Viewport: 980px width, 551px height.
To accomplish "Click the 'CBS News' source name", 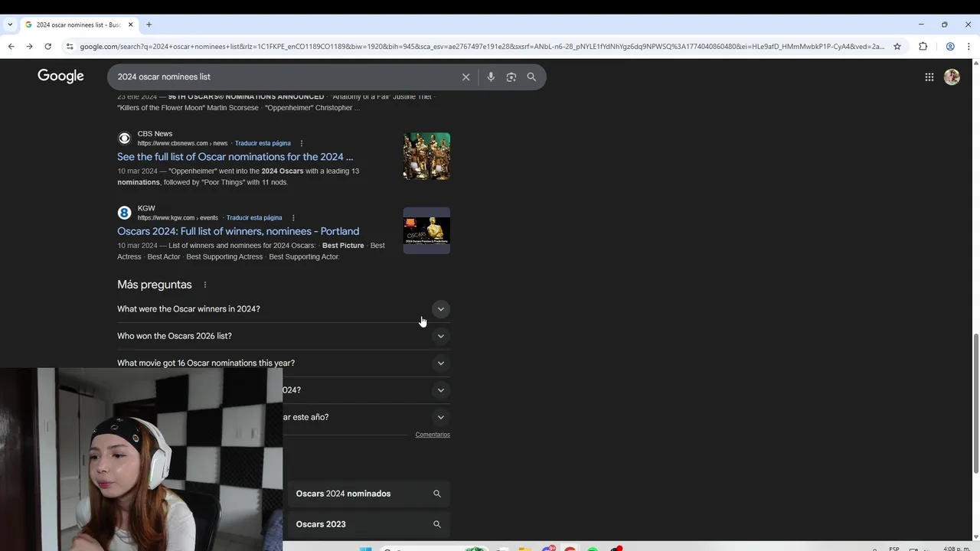I will click(x=155, y=134).
